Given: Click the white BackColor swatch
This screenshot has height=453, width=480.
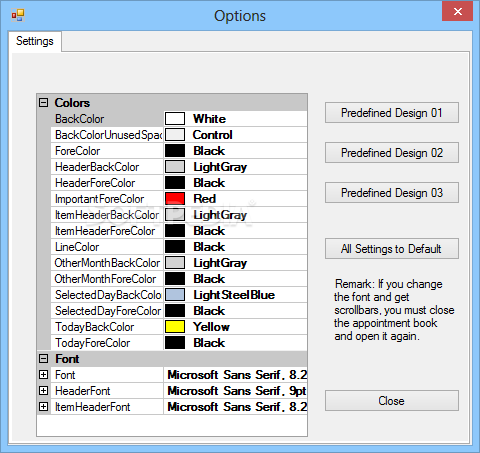Looking at the screenshot, I should 175,119.
